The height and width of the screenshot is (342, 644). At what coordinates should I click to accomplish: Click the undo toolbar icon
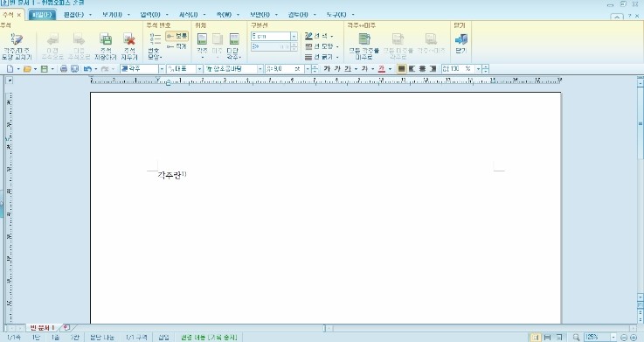87,69
